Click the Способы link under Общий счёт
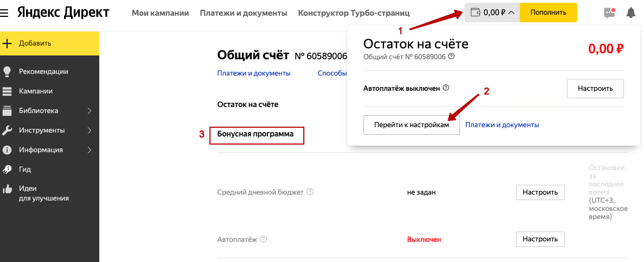The width and height of the screenshot is (644, 262). pos(332,73)
